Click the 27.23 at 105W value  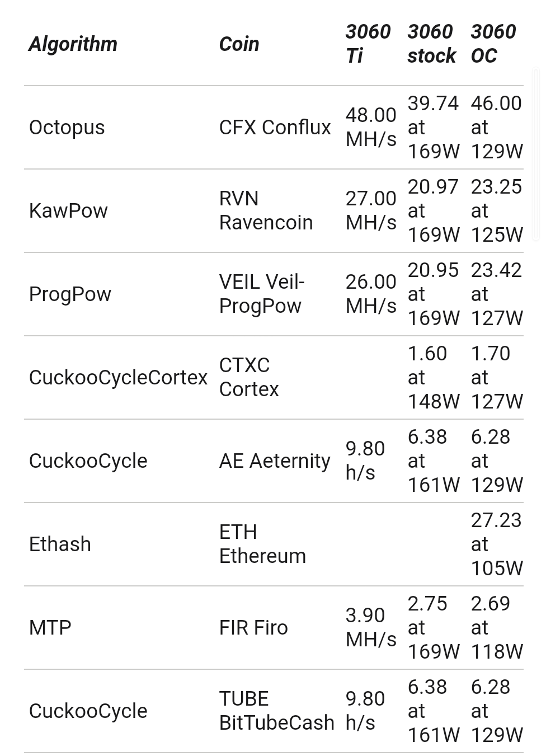[497, 544]
